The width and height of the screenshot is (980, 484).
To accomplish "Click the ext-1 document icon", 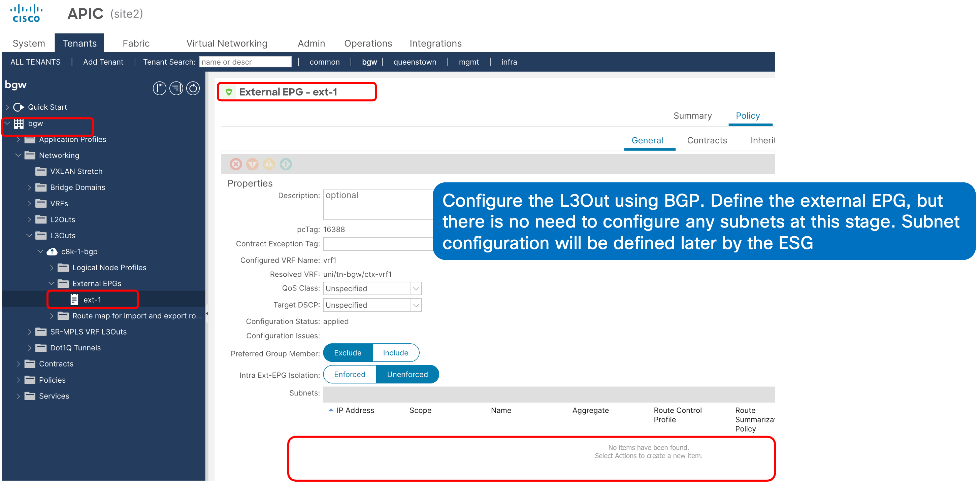I will 74,300.
